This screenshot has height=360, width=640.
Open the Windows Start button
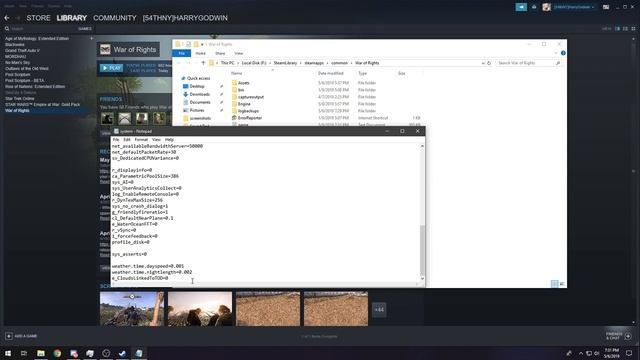[x=8, y=353]
